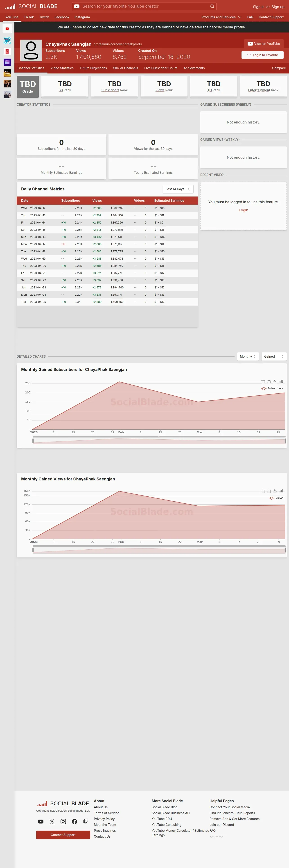Toggle the Subscribers legend series marker
This screenshot has height=868, width=289.
point(263,388)
